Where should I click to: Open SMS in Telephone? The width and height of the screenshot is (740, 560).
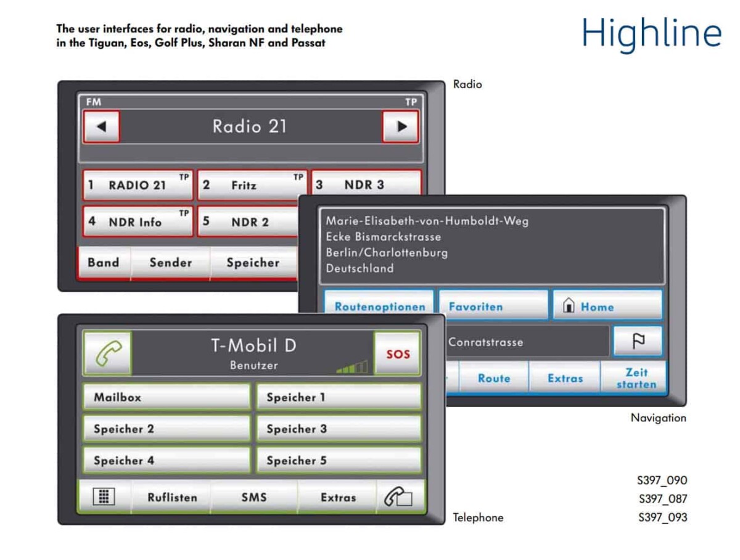(x=254, y=497)
